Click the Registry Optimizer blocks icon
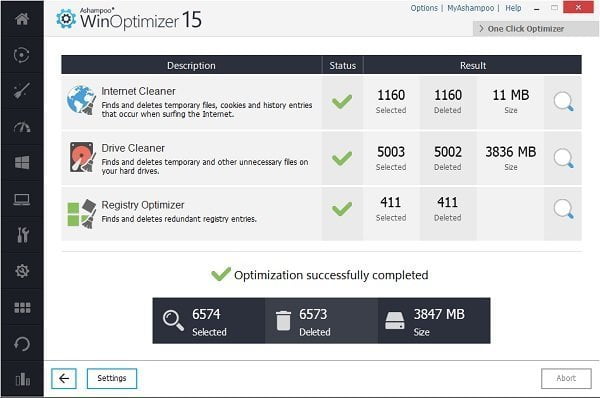The image size is (600, 398). coord(82,214)
